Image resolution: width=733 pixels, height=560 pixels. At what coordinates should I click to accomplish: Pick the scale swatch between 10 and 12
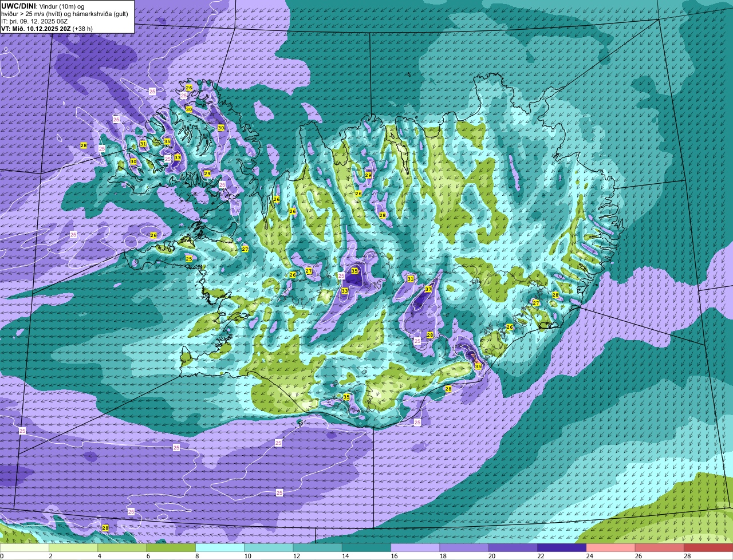coord(269,548)
